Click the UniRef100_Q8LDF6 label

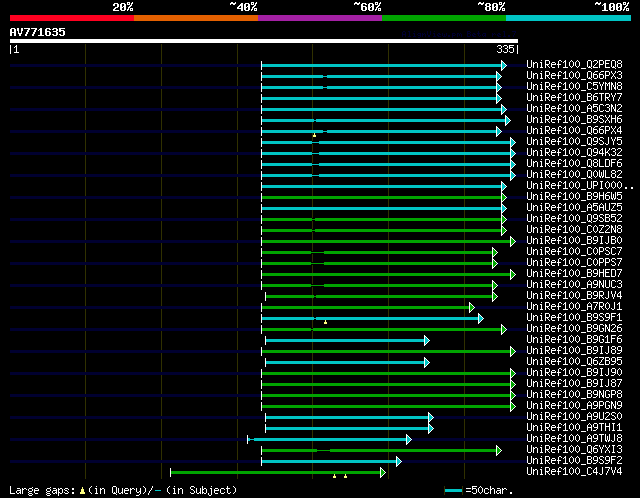point(574,164)
